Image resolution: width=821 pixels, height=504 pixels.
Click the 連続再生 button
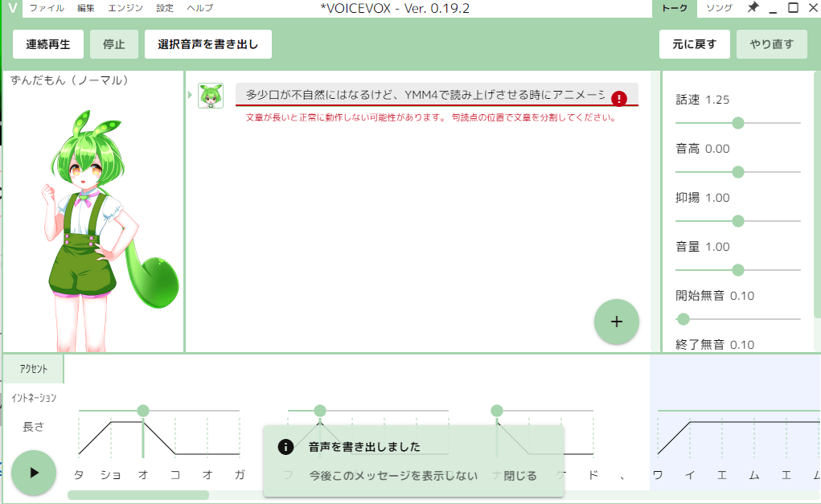(48, 44)
